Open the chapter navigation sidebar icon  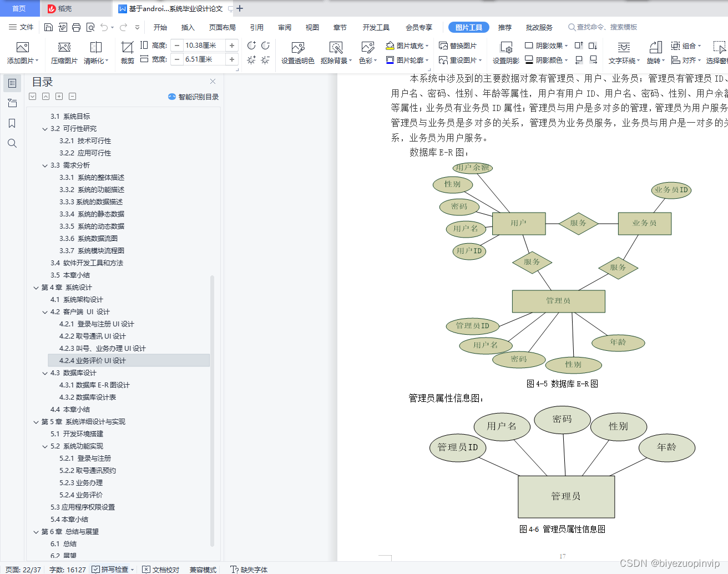click(x=12, y=103)
